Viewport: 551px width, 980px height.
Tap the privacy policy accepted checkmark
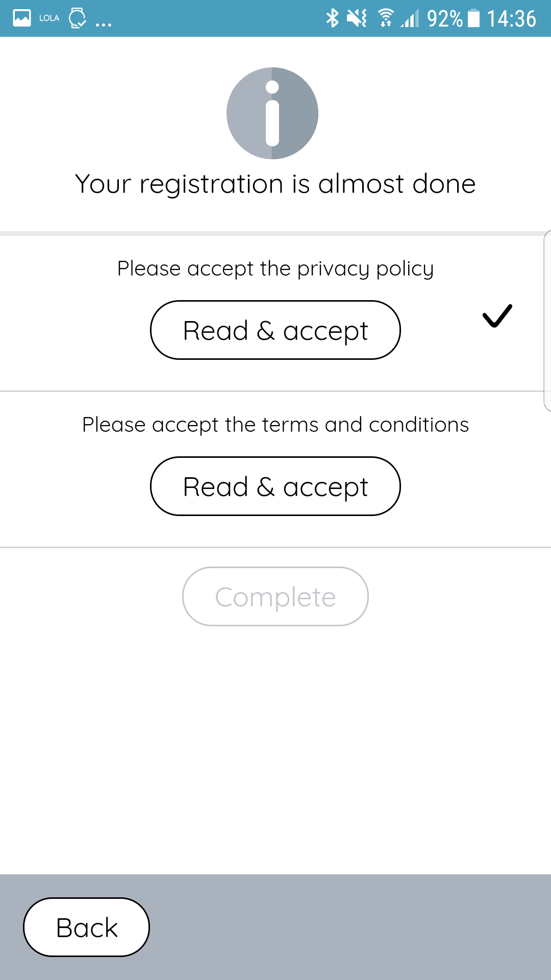497,316
